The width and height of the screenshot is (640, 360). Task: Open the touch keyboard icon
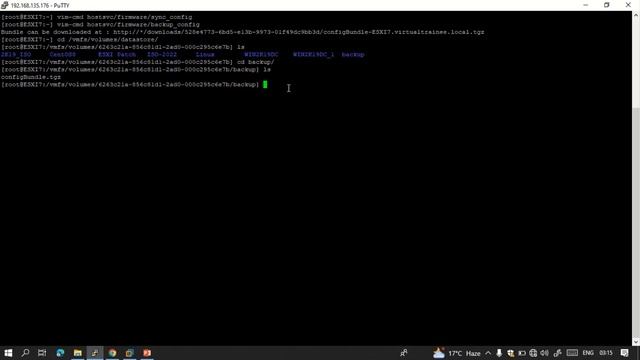point(572,353)
